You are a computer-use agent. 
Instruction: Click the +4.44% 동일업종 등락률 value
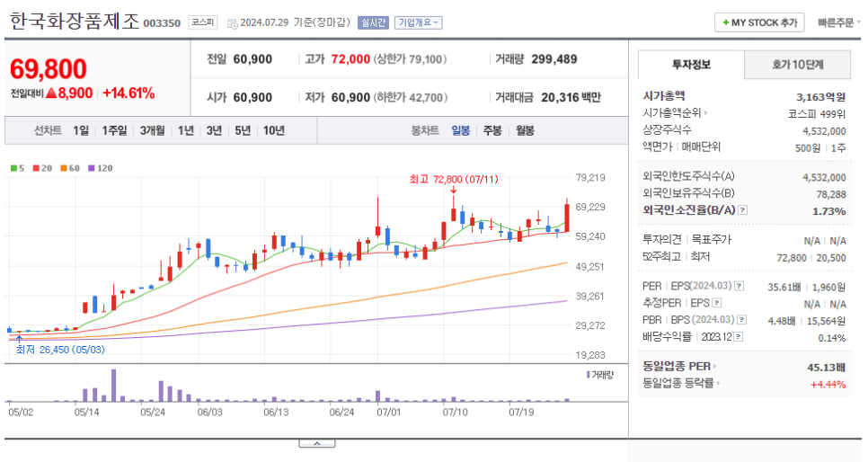pos(828,385)
